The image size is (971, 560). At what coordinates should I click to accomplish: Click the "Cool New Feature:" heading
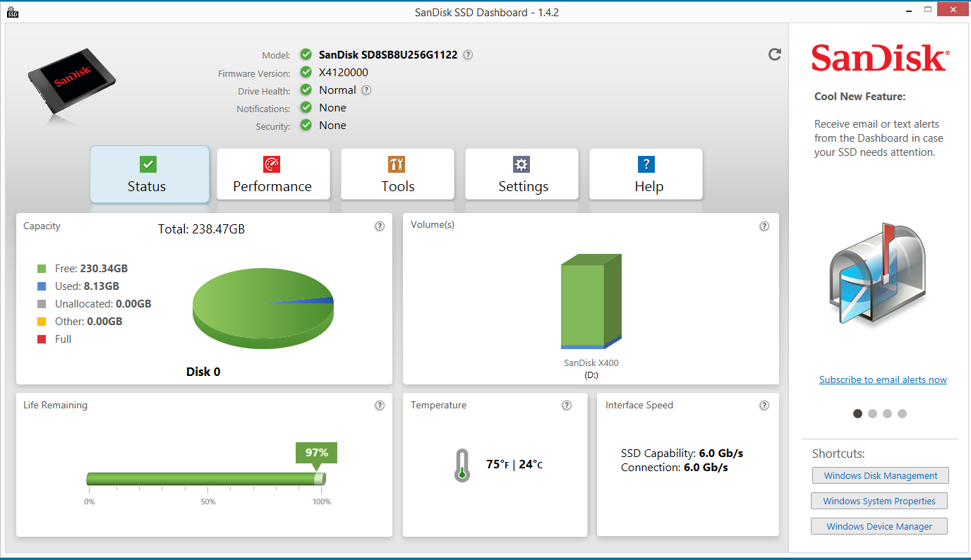coord(860,97)
